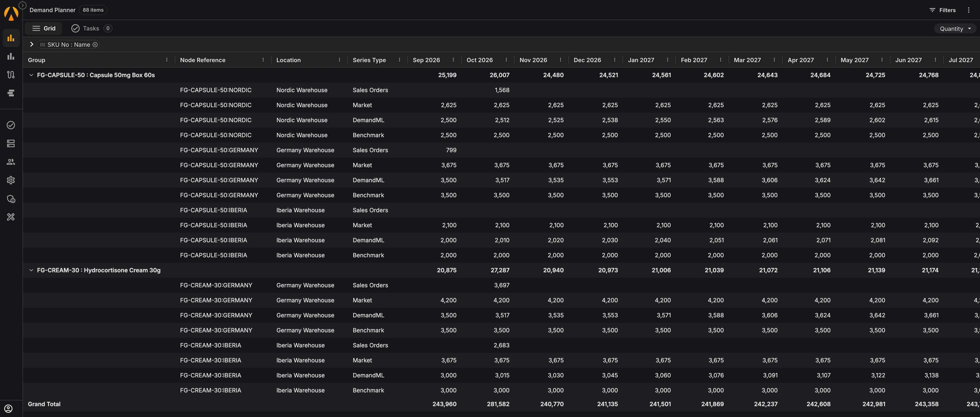Open the Sep 2026 column menu
The image size is (980, 417).
click(453, 60)
